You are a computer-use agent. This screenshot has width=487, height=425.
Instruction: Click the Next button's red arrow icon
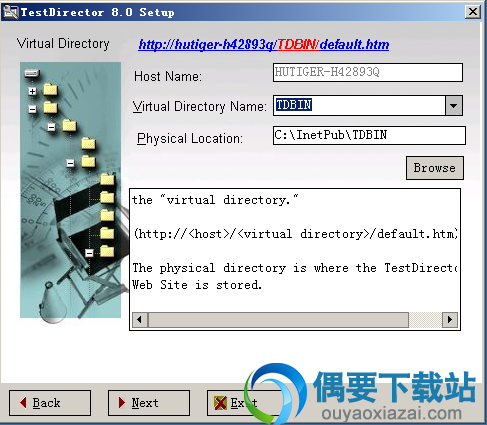tap(122, 403)
